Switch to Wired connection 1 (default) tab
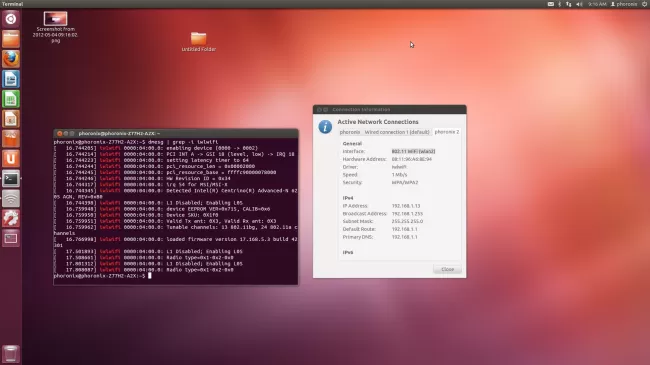 (397, 132)
